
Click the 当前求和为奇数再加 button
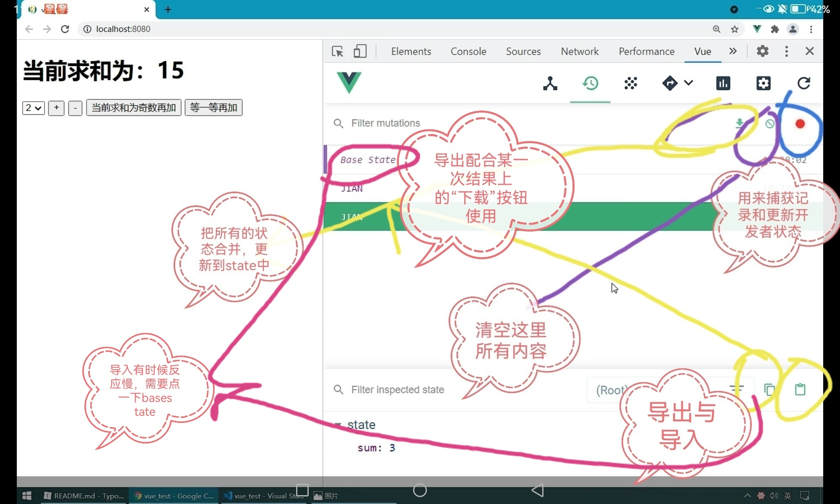coord(134,108)
